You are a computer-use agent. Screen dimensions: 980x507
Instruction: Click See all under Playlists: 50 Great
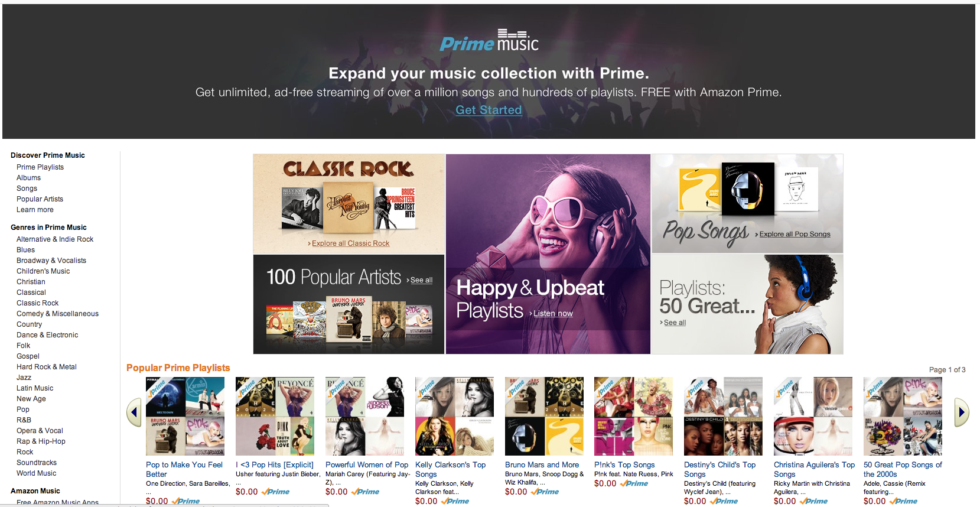[675, 323]
